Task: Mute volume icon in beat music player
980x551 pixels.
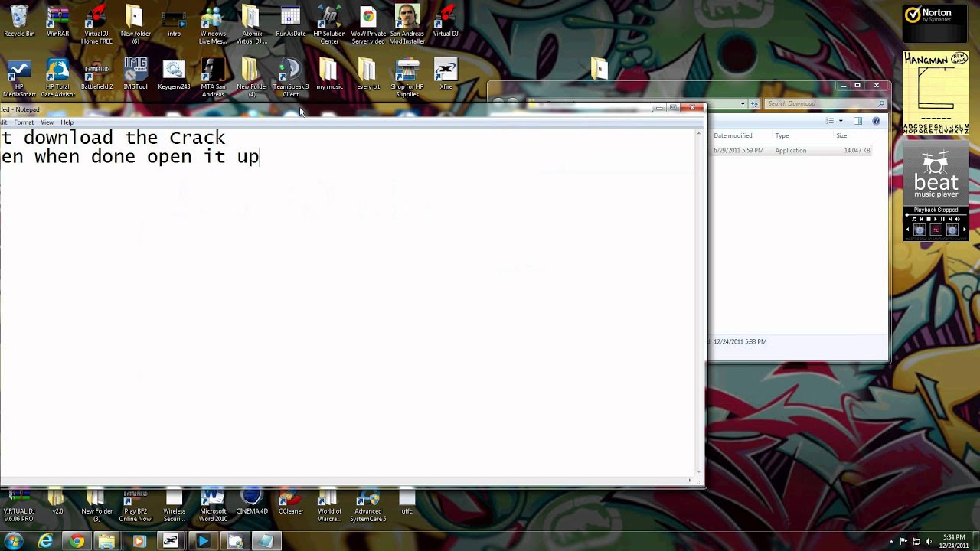Action: 957,219
